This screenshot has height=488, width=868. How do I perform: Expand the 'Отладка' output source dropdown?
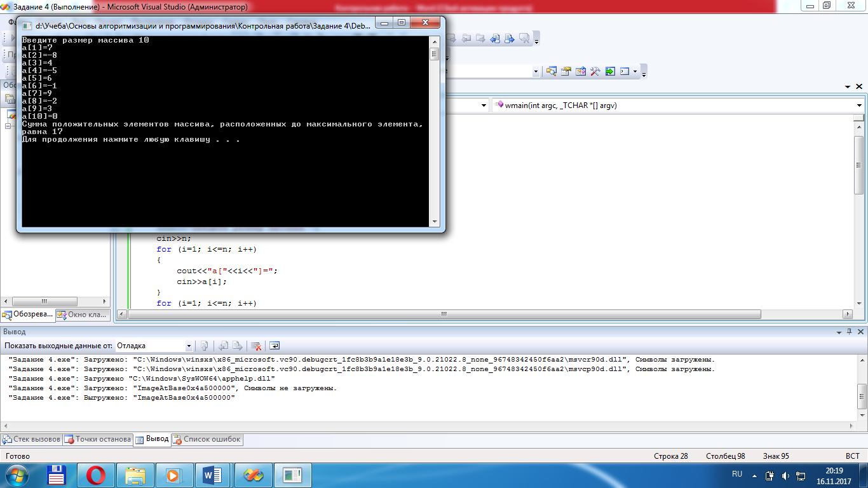tap(189, 346)
